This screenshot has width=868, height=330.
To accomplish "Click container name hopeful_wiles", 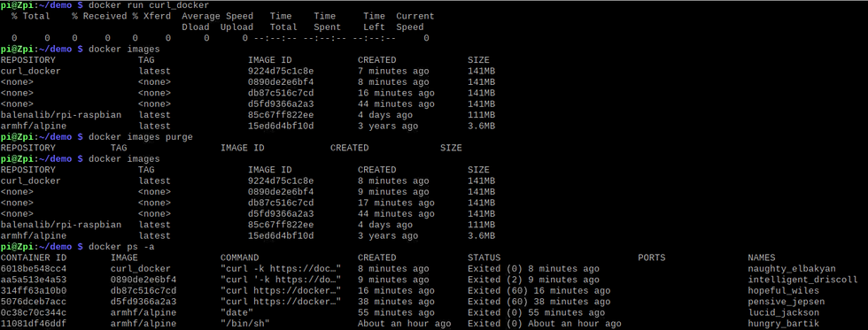I will click(783, 291).
